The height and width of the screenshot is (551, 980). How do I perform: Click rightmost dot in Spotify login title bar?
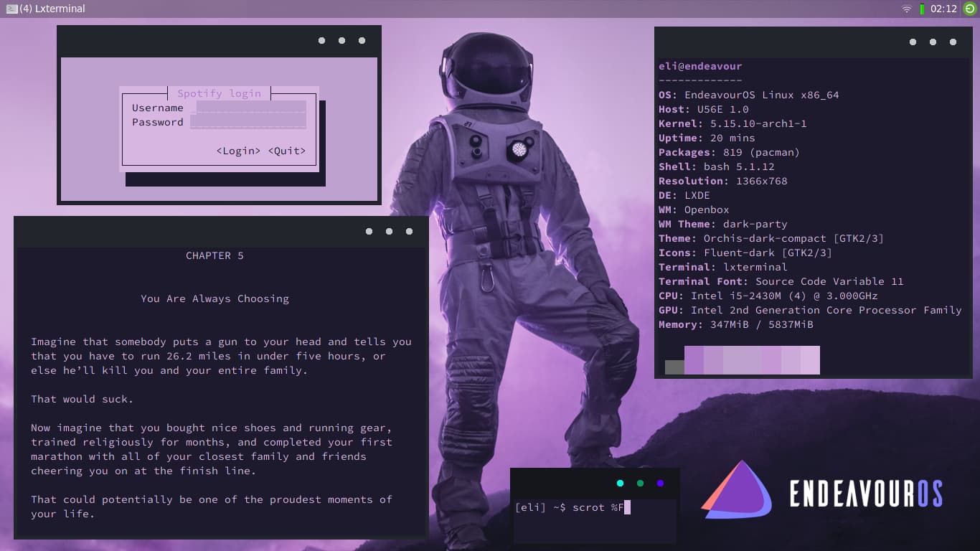point(362,41)
